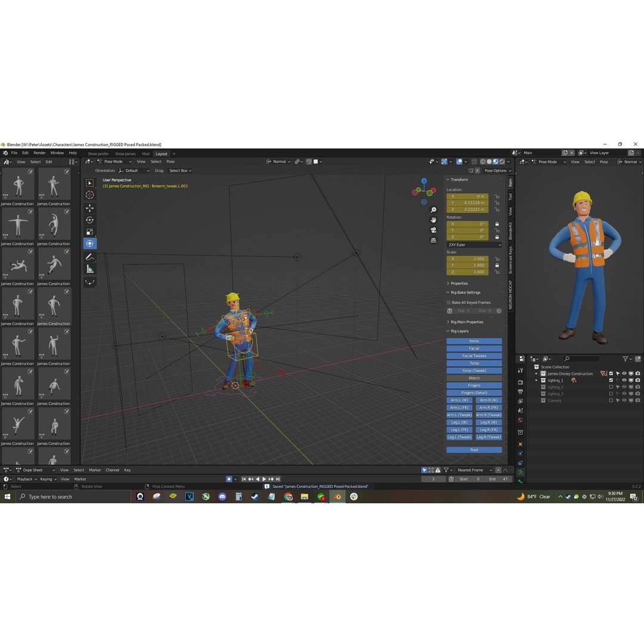The height and width of the screenshot is (644, 644).
Task: Uncheck James Disney Construction collection checkbox
Action: tap(611, 374)
